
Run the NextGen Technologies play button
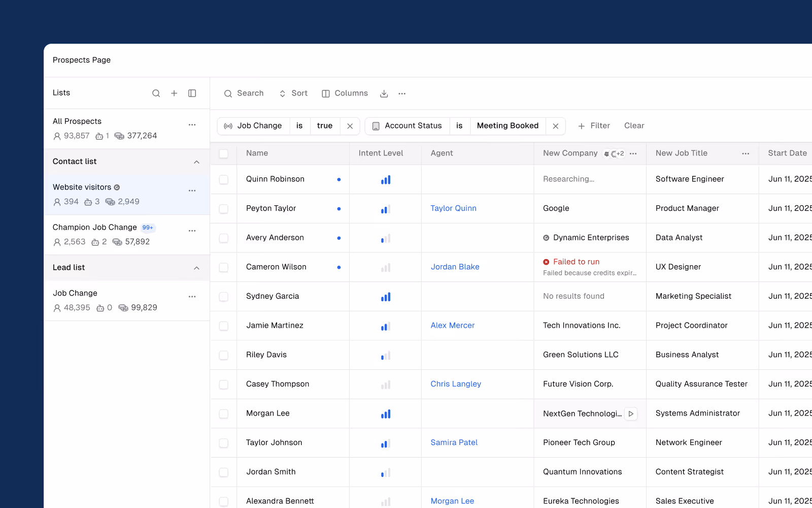631,414
